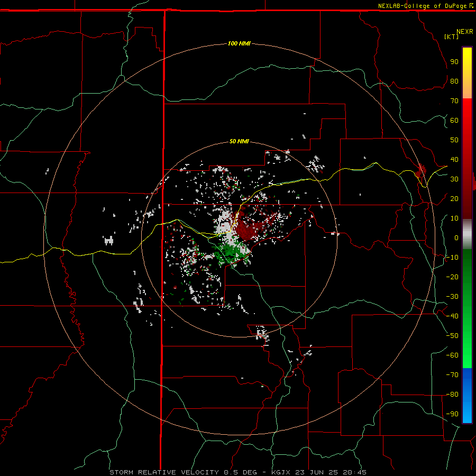Click the -30 value on velocity scale

(452, 297)
